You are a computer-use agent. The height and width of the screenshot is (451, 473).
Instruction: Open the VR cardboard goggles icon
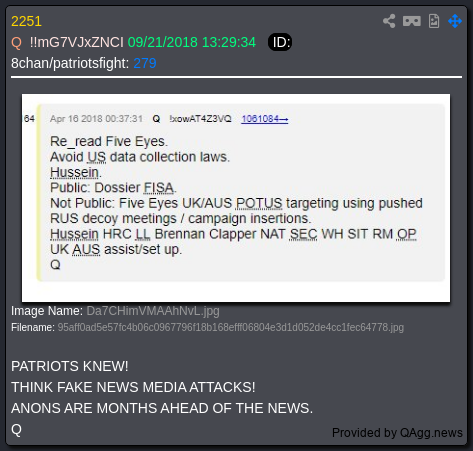pos(412,21)
